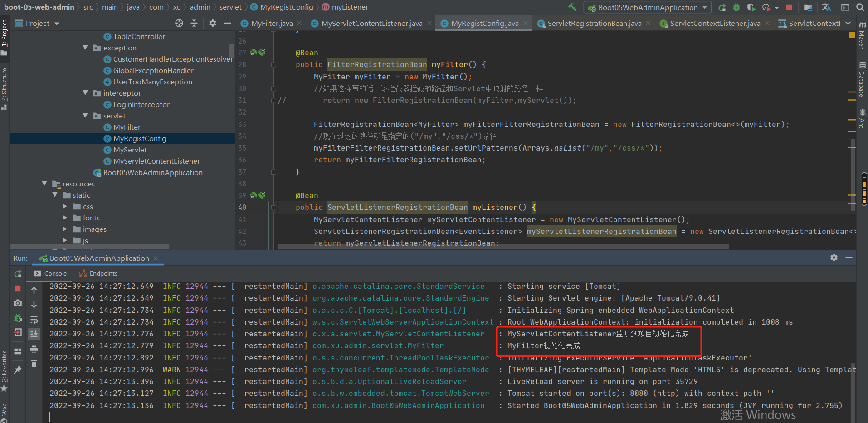The width and height of the screenshot is (868, 423).
Task: Select the Console tab in Run panel
Action: pos(50,273)
